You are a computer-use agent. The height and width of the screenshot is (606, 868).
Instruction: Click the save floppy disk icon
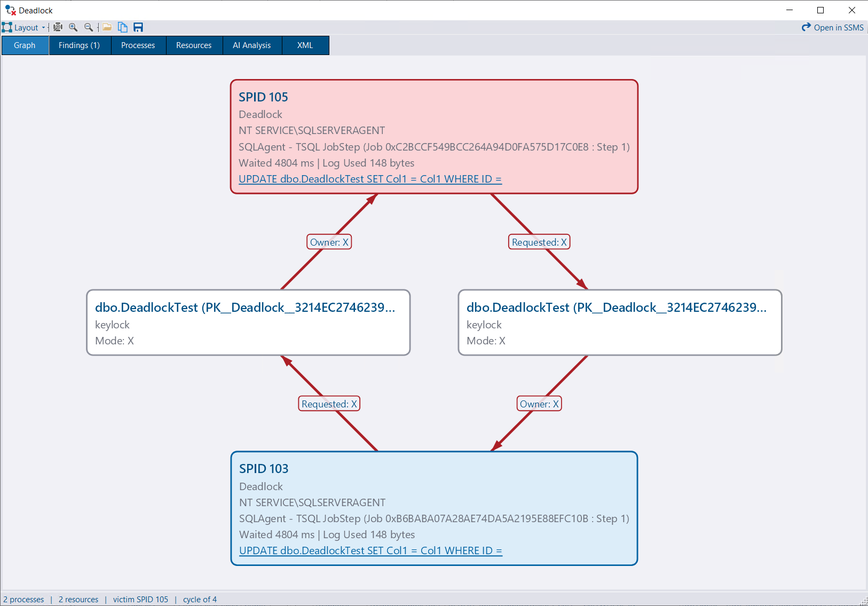[x=138, y=27]
